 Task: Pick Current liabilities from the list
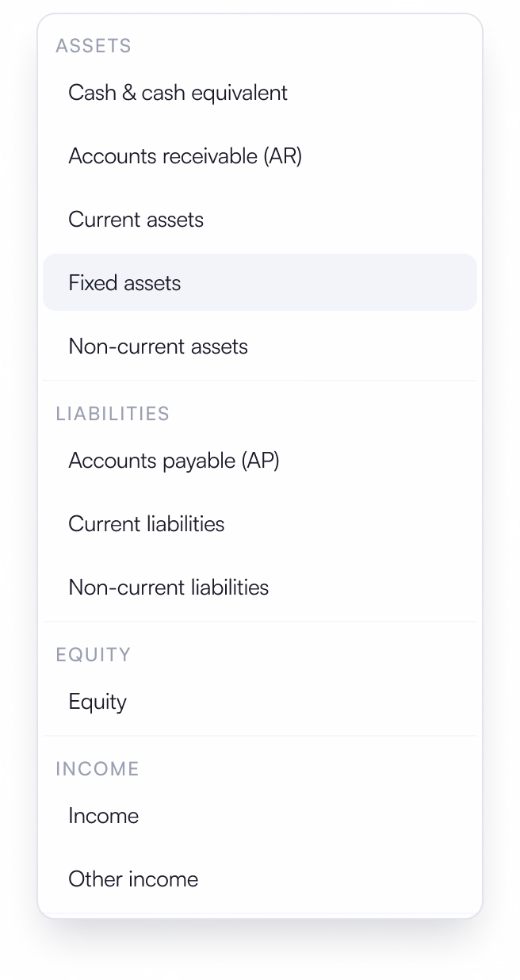260,524
